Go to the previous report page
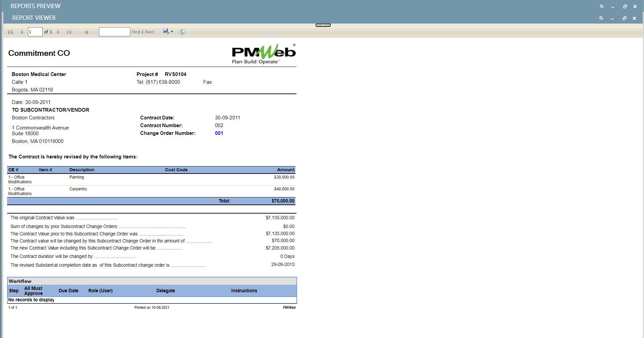This screenshot has width=644, height=338. [x=22, y=32]
